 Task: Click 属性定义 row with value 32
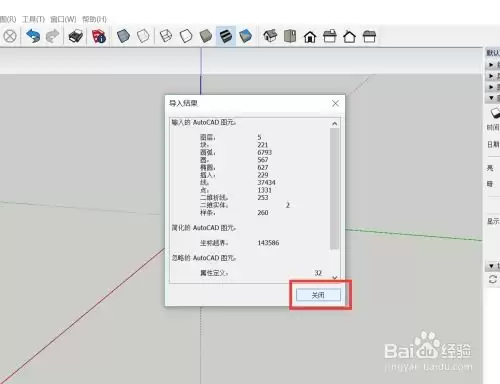(x=261, y=273)
